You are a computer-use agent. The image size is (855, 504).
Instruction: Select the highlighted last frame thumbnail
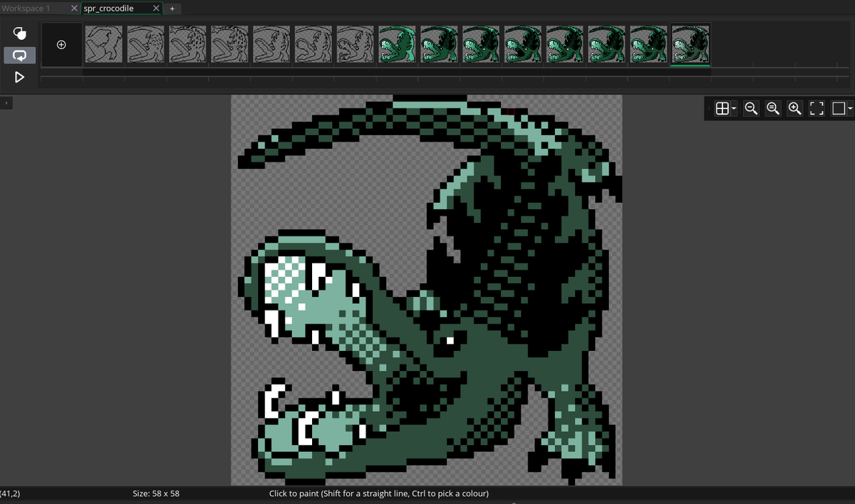691,44
